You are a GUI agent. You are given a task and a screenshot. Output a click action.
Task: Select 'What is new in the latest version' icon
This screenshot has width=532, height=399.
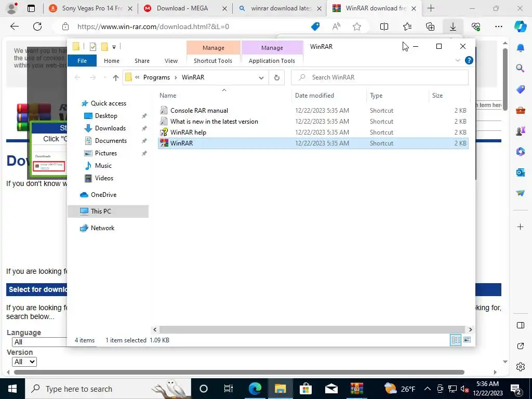[x=164, y=122]
